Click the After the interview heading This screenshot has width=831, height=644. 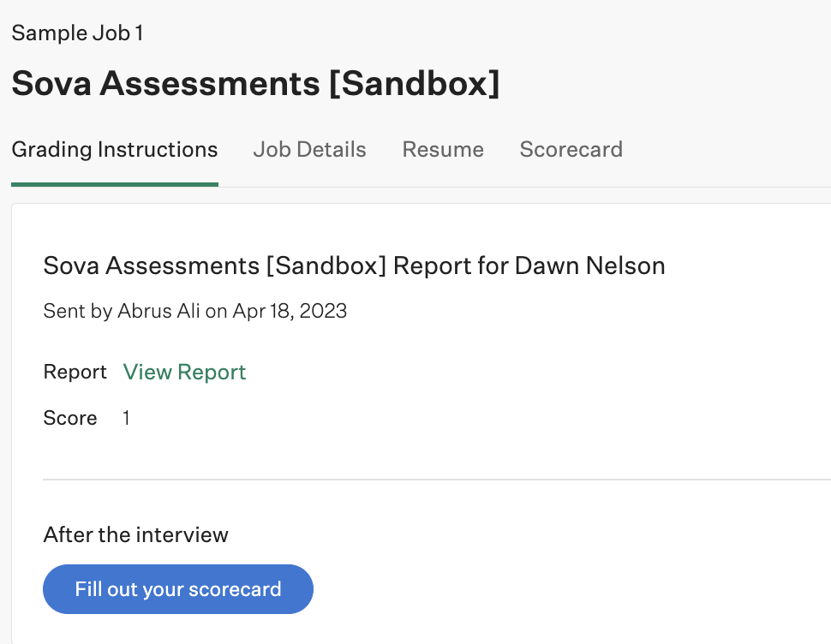[135, 535]
